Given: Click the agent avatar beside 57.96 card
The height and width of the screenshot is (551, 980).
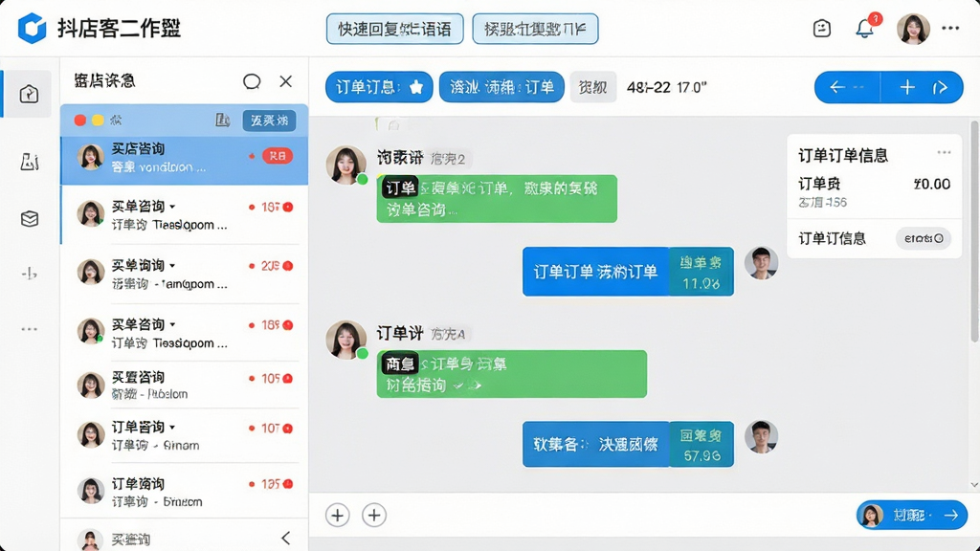Looking at the screenshot, I should click(761, 437).
